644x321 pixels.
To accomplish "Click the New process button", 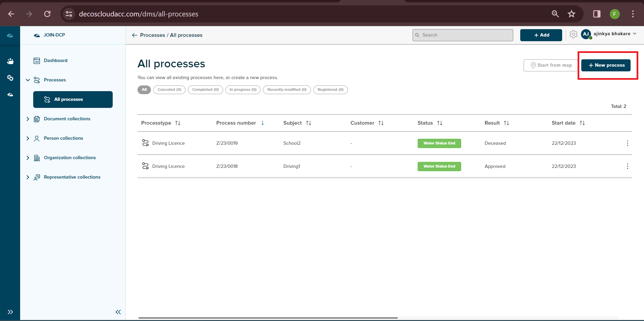I will point(606,65).
